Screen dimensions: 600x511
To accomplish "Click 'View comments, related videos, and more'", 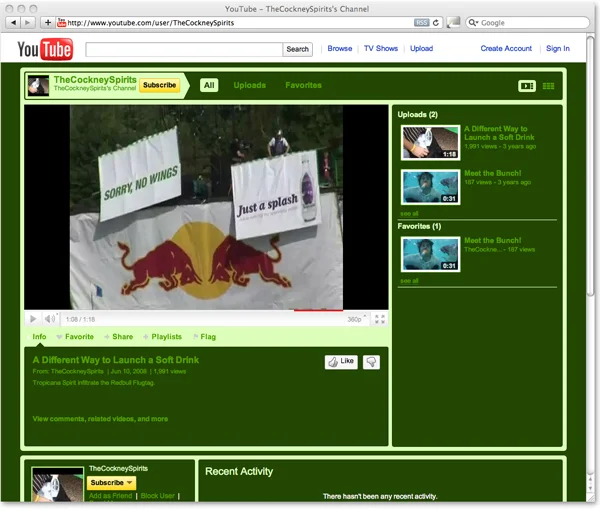I will pyautogui.click(x=100, y=419).
